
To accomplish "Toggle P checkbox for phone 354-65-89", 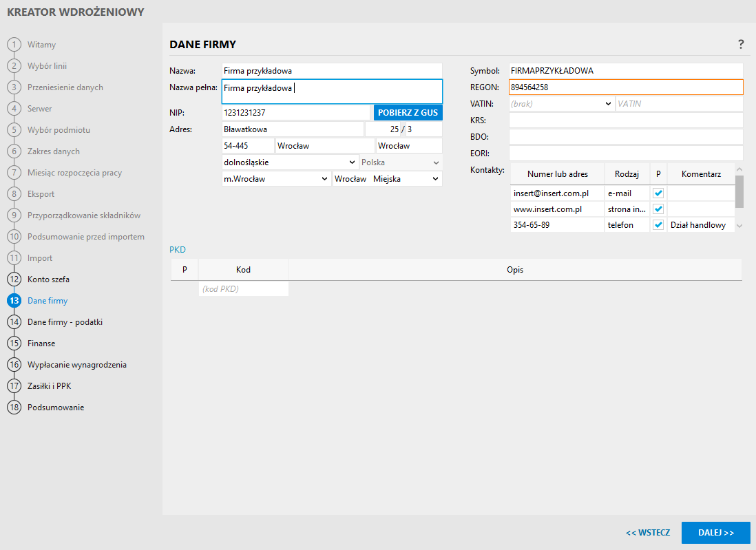I will pyautogui.click(x=658, y=225).
